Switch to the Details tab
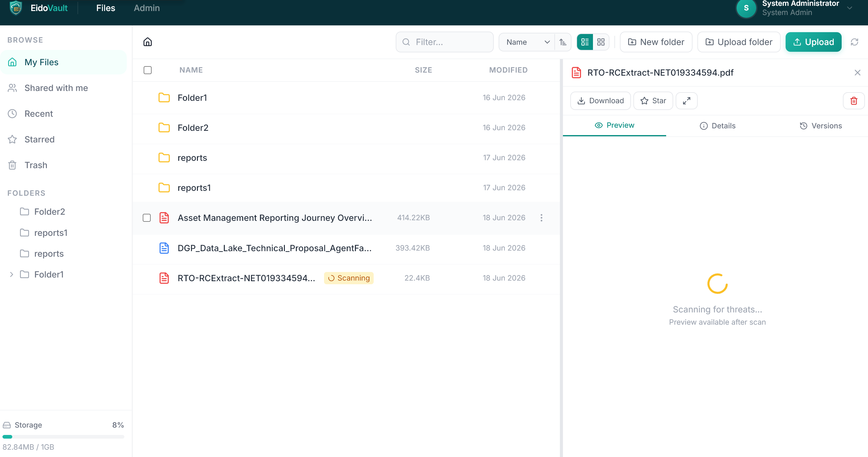The height and width of the screenshot is (457, 868). pos(717,126)
